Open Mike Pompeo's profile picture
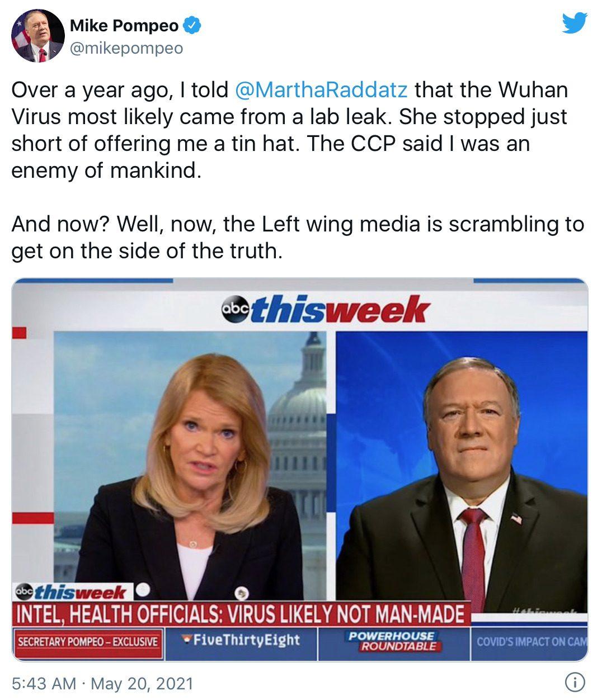 (x=37, y=36)
